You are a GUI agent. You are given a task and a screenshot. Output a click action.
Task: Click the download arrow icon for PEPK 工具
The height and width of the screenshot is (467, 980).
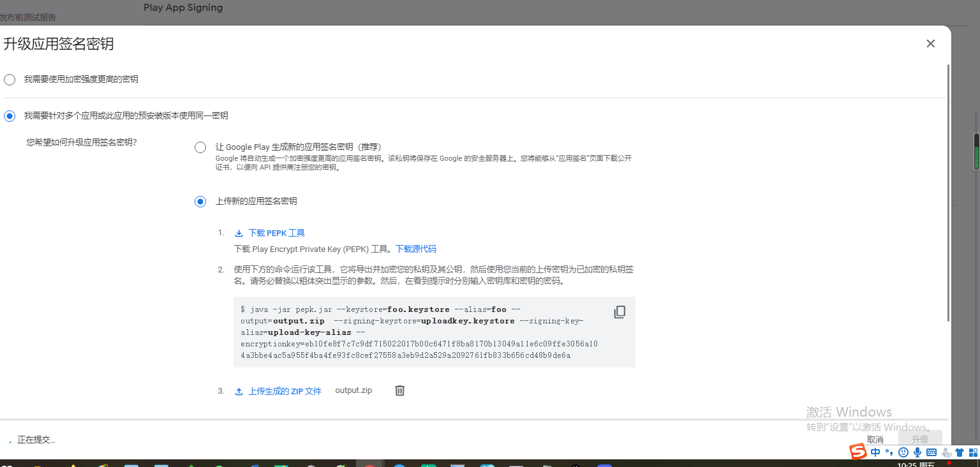(239, 233)
